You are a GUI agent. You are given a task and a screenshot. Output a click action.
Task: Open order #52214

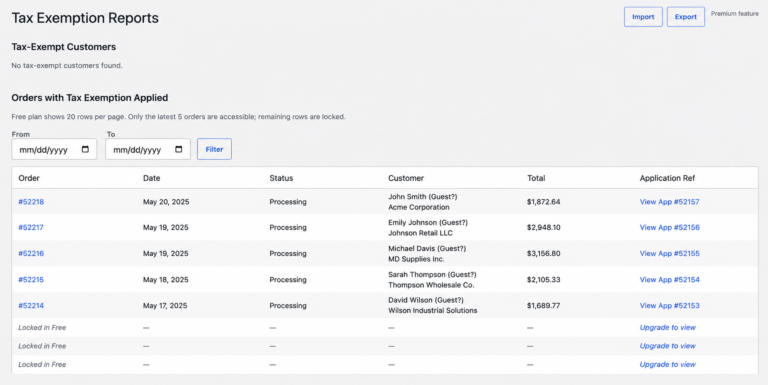tap(31, 306)
